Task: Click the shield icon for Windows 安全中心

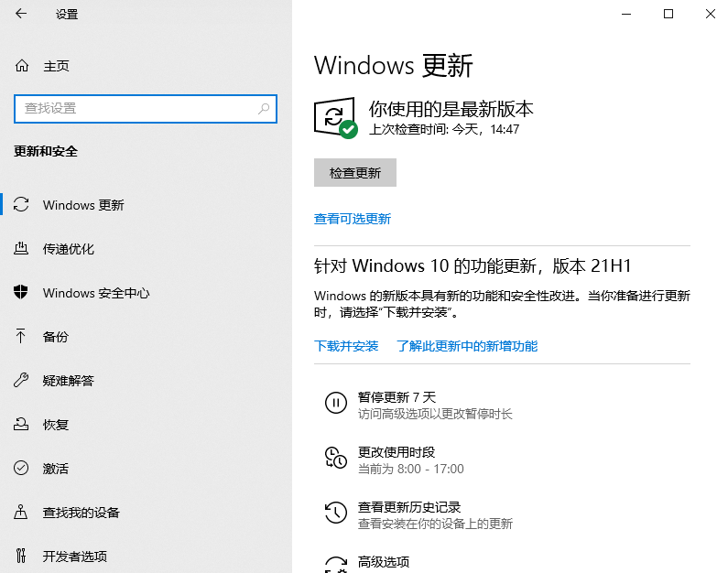Action: pyautogui.click(x=21, y=292)
